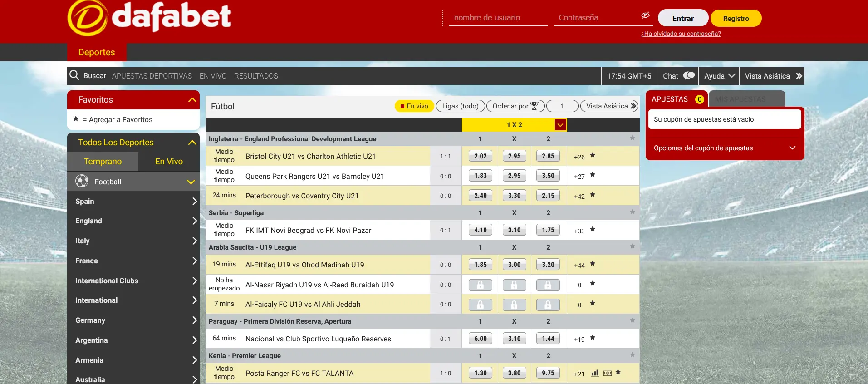868x384 pixels.
Task: Favorite the Kenia Premier League star
Action: click(x=633, y=355)
